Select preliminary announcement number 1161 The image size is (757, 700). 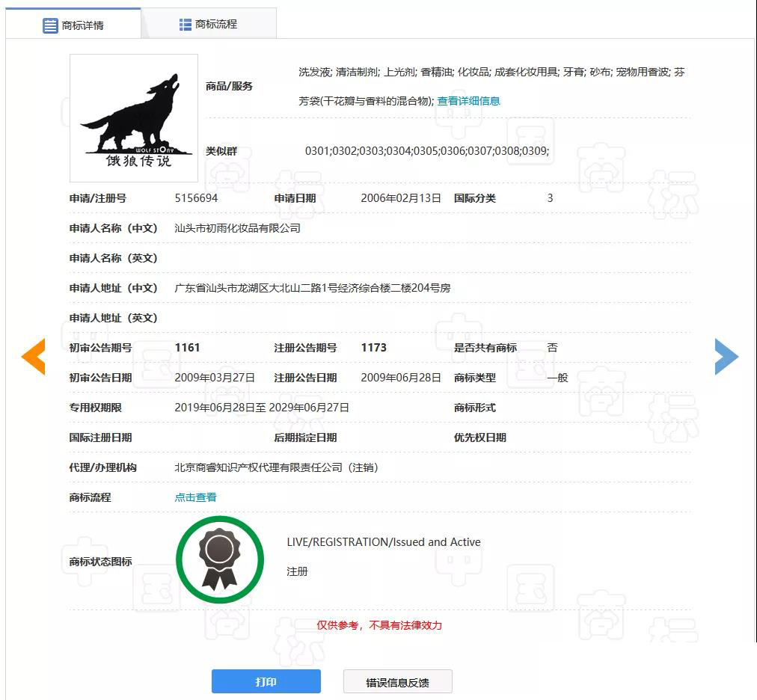click(x=187, y=348)
